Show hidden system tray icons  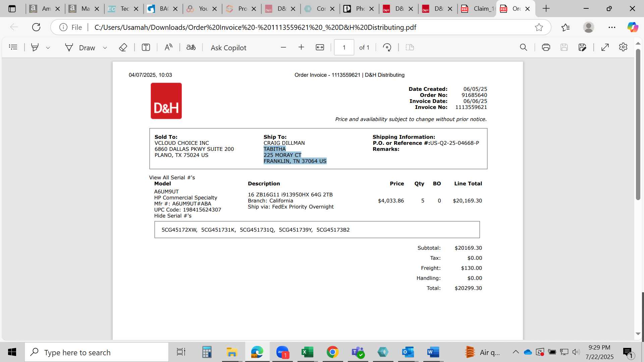pyautogui.click(x=516, y=352)
